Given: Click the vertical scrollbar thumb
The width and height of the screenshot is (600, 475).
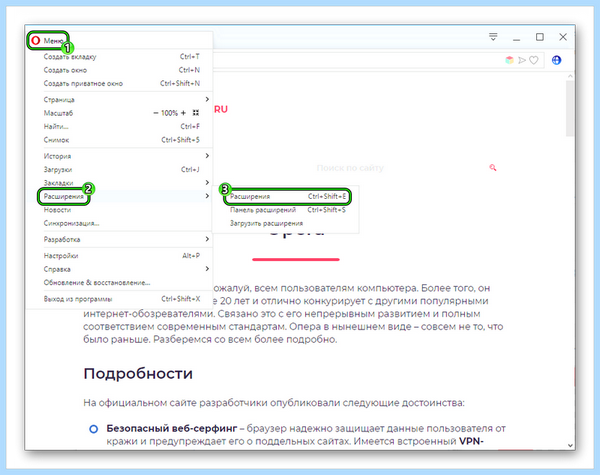Looking at the screenshot, I should pyautogui.click(x=570, y=108).
